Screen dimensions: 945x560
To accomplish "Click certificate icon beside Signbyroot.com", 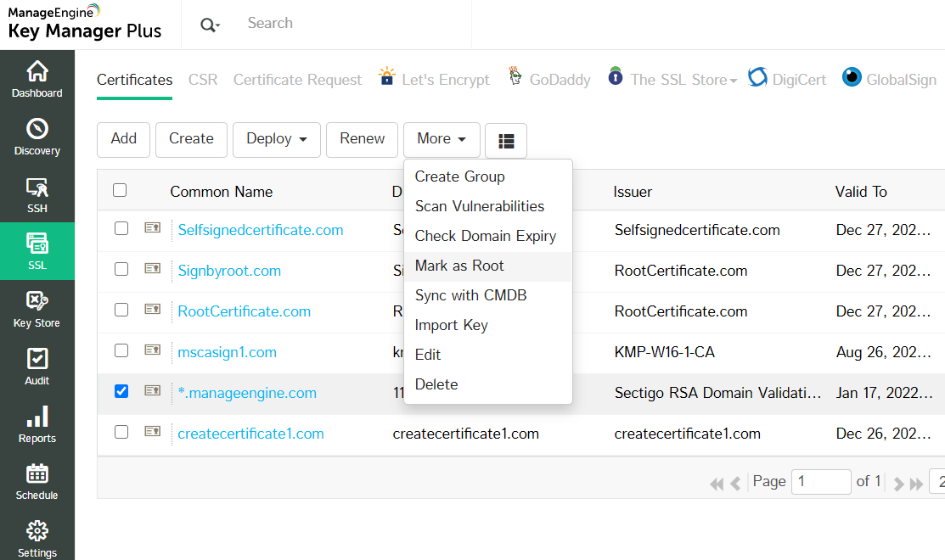I will click(x=153, y=269).
